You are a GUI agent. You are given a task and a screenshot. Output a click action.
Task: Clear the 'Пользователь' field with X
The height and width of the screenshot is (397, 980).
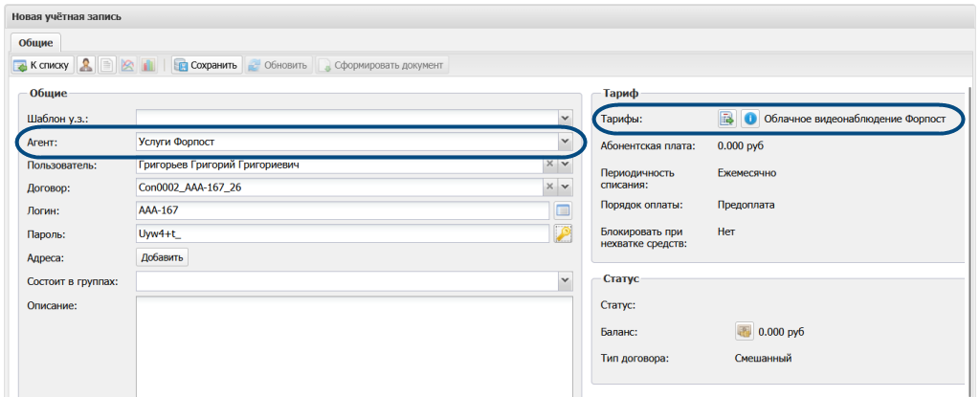tap(550, 165)
